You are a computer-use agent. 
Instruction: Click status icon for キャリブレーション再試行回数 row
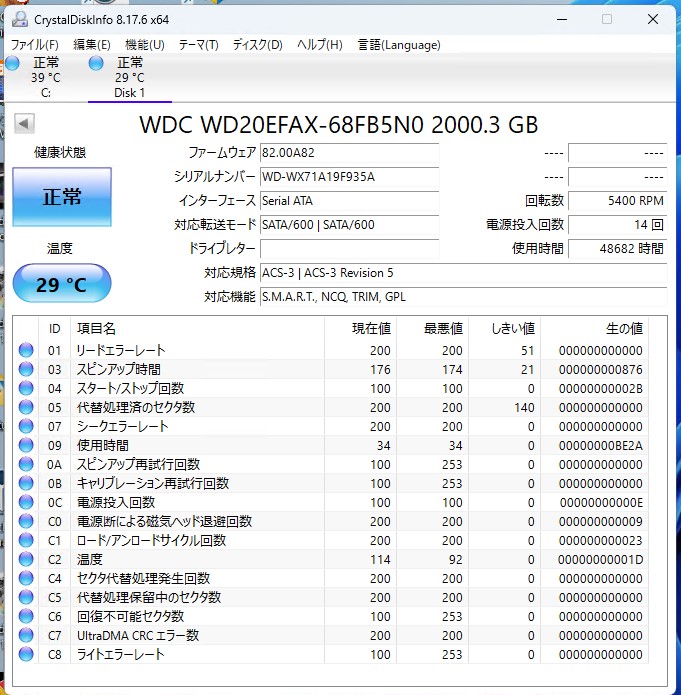point(26,484)
